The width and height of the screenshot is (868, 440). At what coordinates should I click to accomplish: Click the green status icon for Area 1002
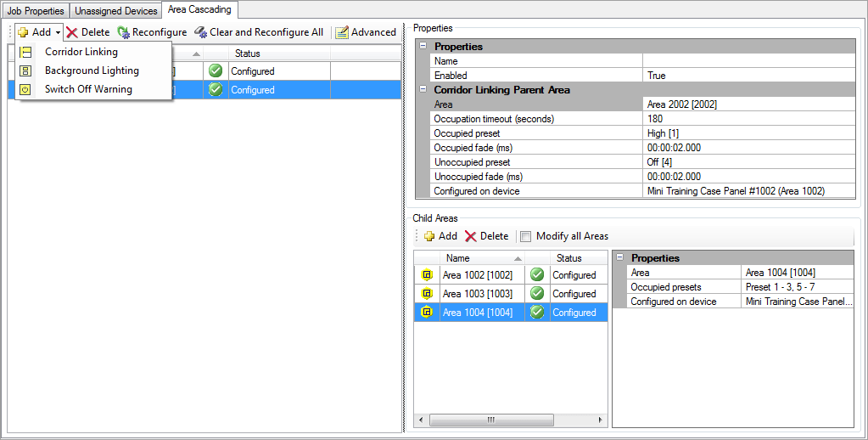[x=537, y=275]
